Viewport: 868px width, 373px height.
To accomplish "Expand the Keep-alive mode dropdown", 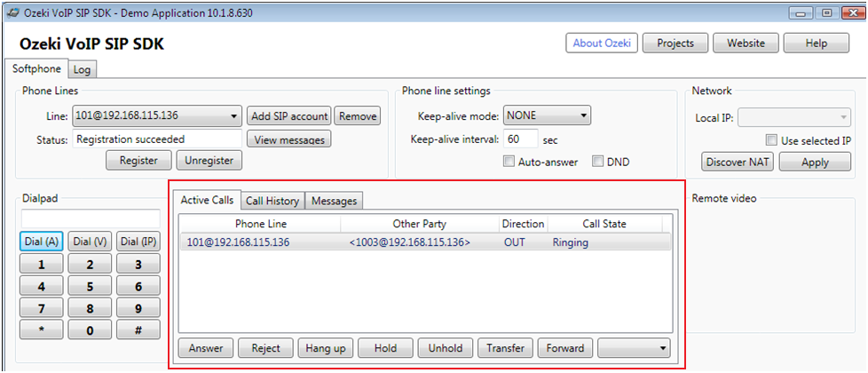I will click(547, 115).
